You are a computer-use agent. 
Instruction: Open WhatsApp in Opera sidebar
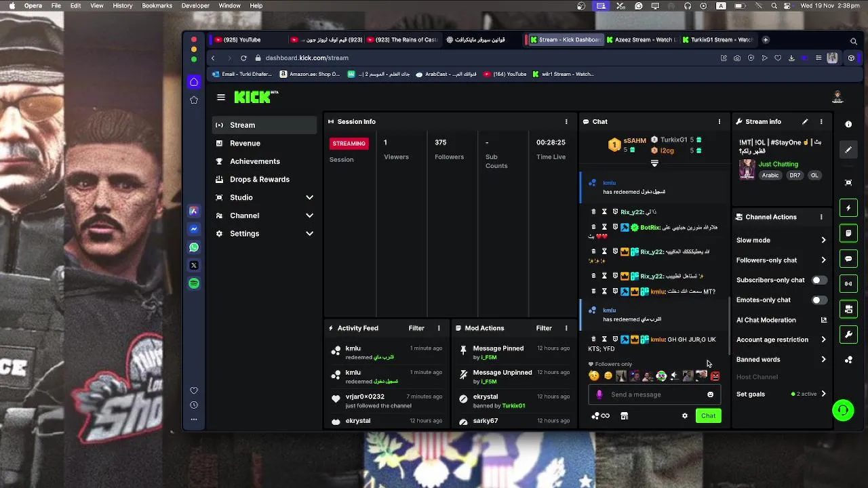tap(194, 247)
